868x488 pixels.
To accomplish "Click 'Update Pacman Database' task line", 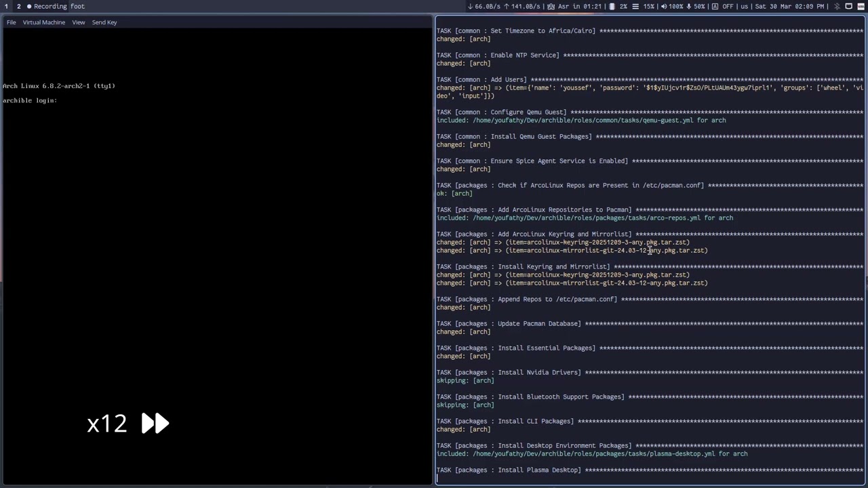I will 650,323.
